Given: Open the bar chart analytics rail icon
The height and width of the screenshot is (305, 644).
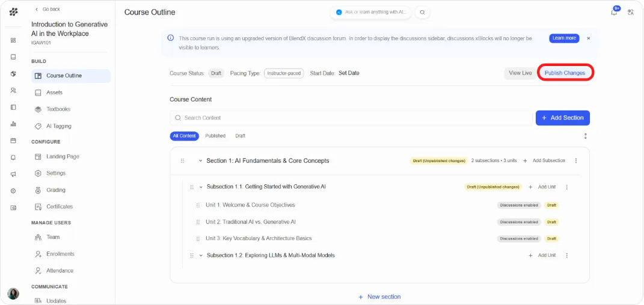Looking at the screenshot, I should tap(13, 124).
